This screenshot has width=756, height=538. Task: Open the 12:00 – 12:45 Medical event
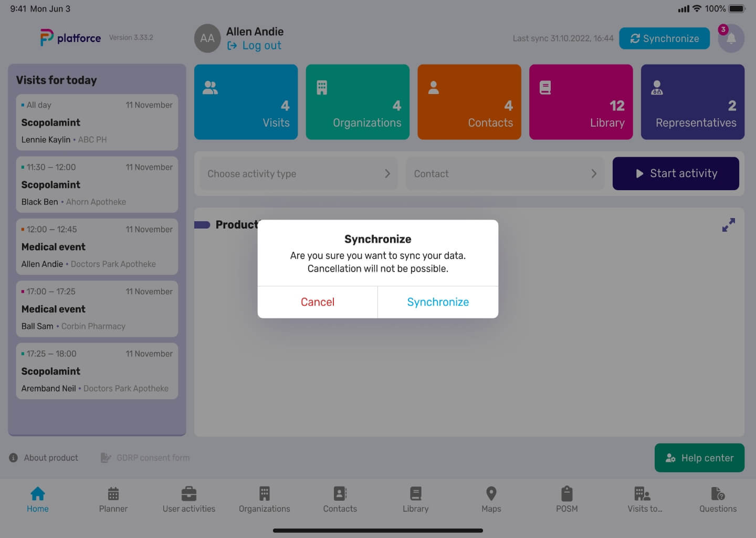(x=97, y=247)
